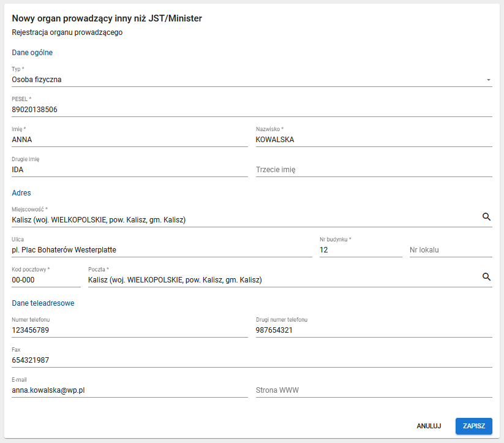Image resolution: width=504 pixels, height=443 pixels.
Task: Click the empty Strona WWW field
Action: pyautogui.click(x=374, y=390)
